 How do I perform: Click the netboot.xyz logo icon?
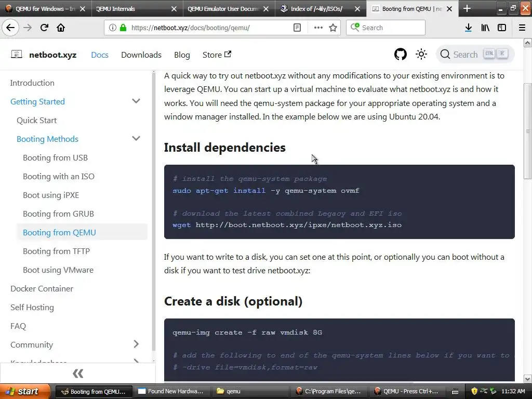pyautogui.click(x=16, y=54)
